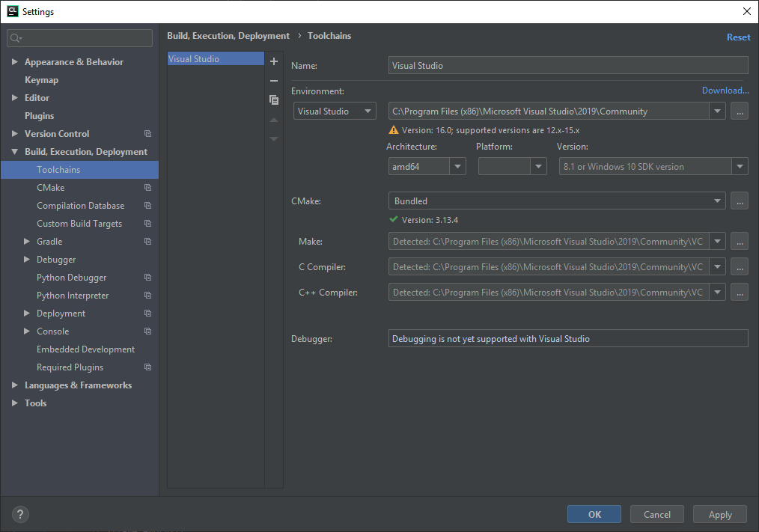Click the OK button
This screenshot has height=532, width=759.
click(x=594, y=514)
